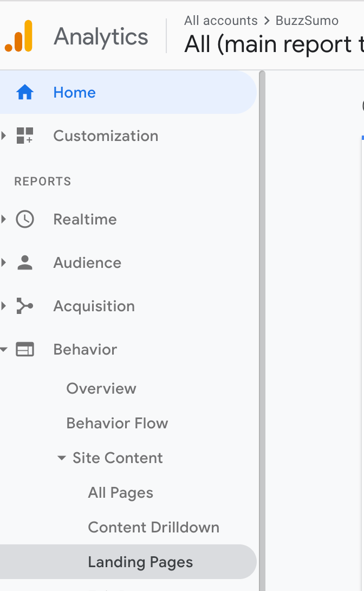Open the Behavior Flow report
Screen dimensions: 364x591
[x=117, y=423]
